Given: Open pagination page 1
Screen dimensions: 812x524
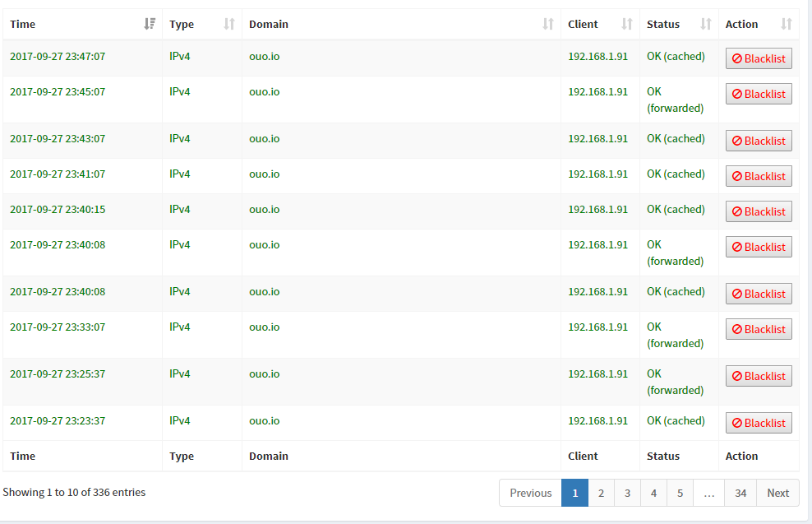Looking at the screenshot, I should click(x=574, y=493).
